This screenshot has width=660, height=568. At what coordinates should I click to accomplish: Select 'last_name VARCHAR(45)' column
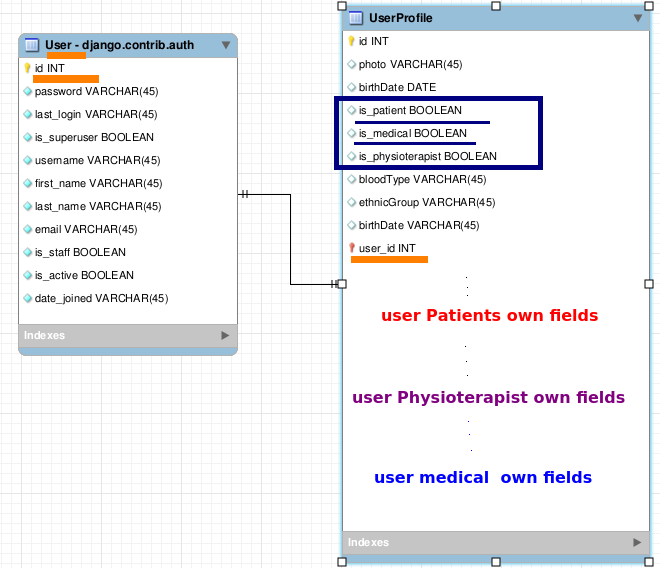click(x=98, y=206)
